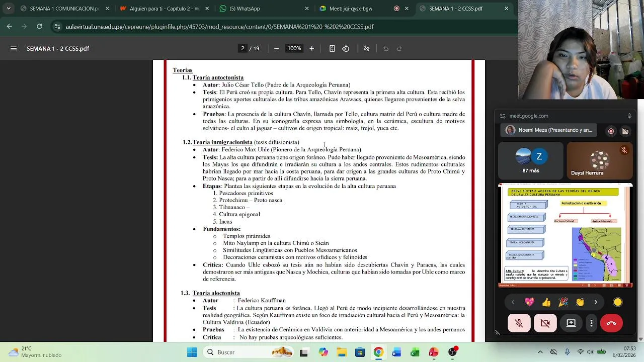Open the weather widget showing 21°C
The height and width of the screenshot is (362, 644).
coord(35,352)
